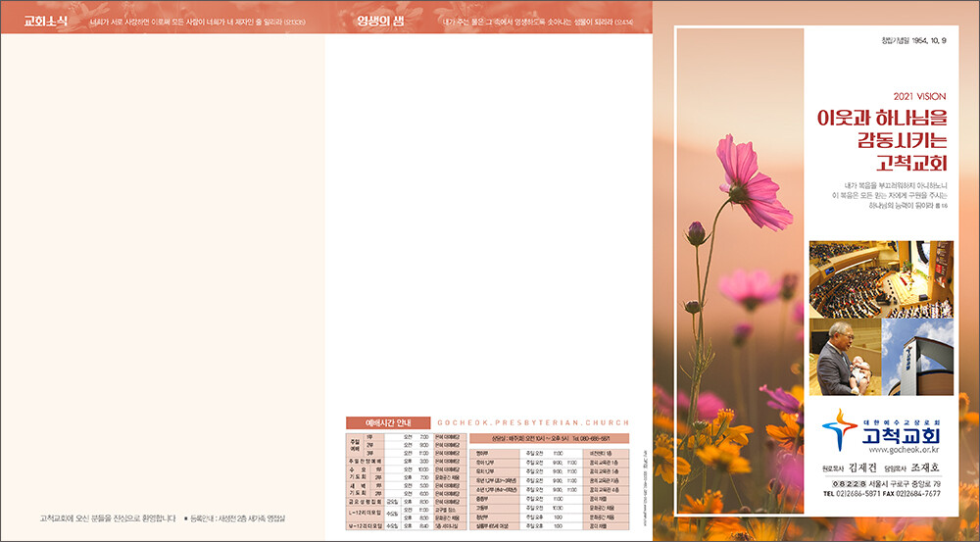The width and height of the screenshot is (980, 542).
Task: Click the 주일예배 row in worship schedule
Action: (x=355, y=444)
